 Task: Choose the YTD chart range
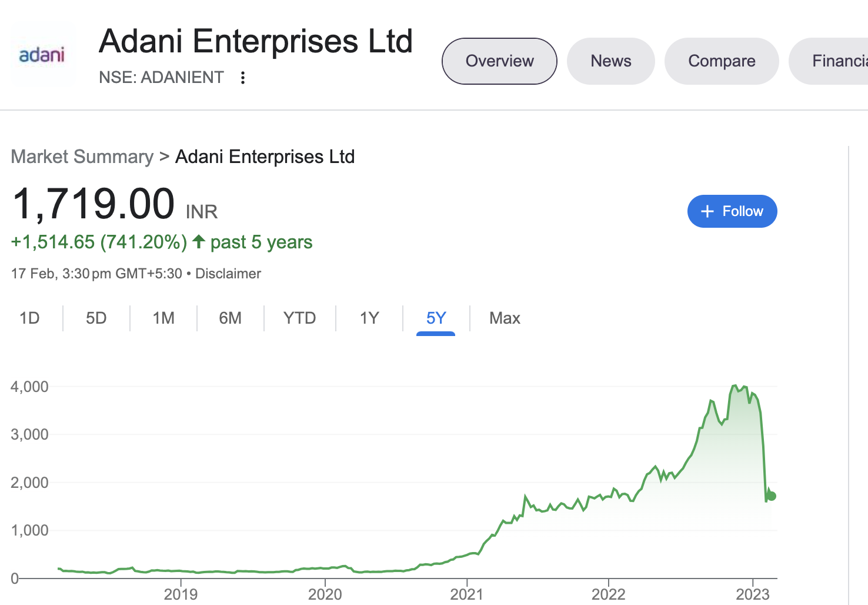coord(299,318)
